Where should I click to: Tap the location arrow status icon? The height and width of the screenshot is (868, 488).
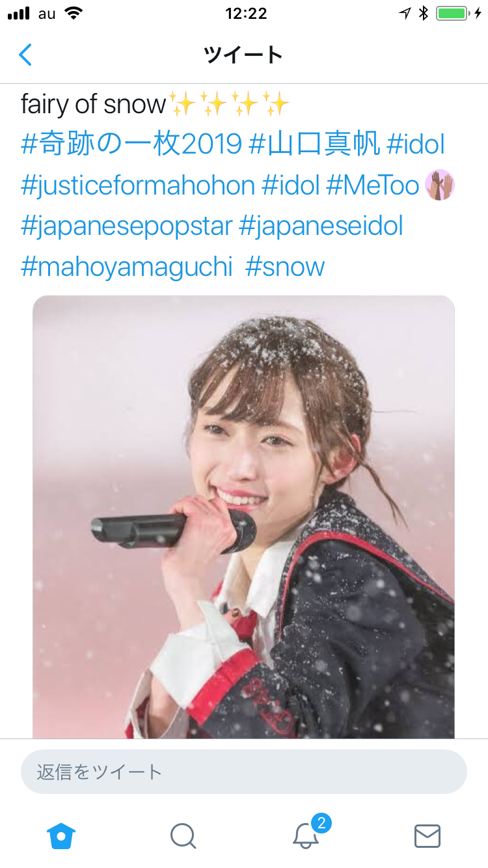[405, 13]
